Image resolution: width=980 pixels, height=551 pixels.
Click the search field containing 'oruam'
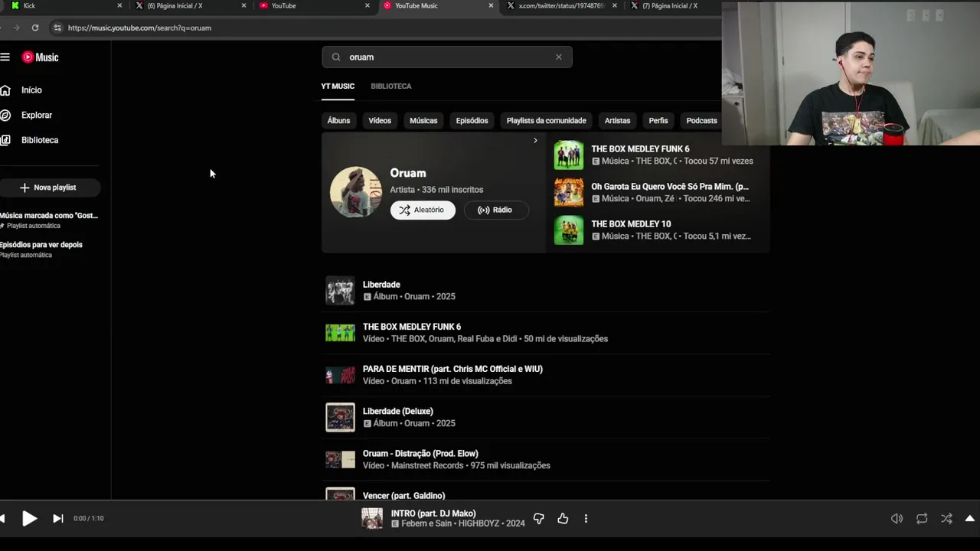pos(447,57)
